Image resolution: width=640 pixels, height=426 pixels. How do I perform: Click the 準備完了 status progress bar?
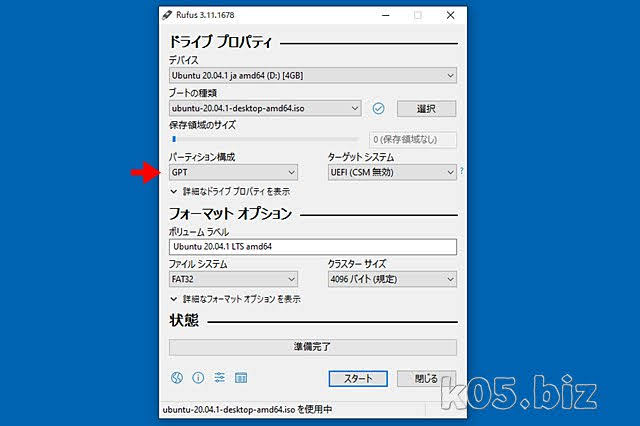[313, 347]
